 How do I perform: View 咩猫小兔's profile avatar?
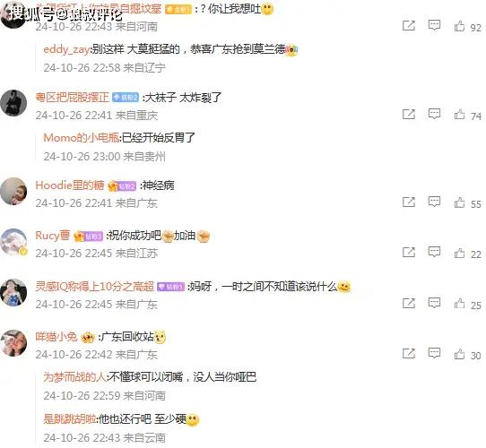(13, 343)
